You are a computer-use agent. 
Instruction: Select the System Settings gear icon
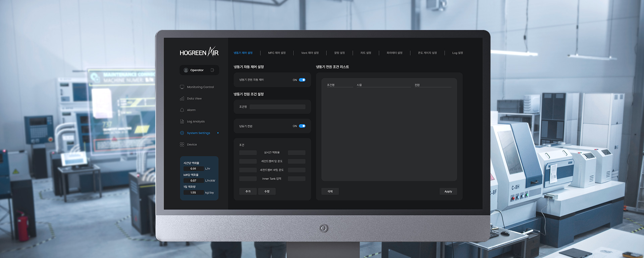[182, 133]
